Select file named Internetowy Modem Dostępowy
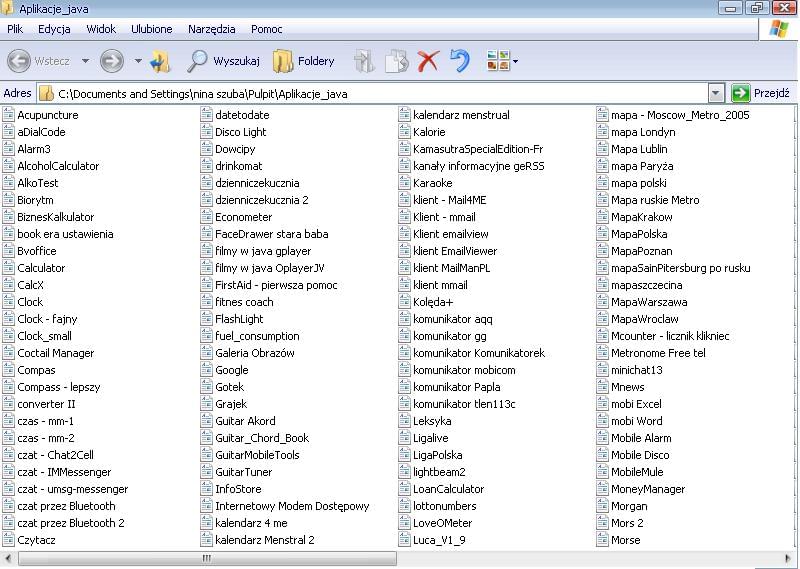Image resolution: width=800 pixels, height=569 pixels. [x=292, y=506]
